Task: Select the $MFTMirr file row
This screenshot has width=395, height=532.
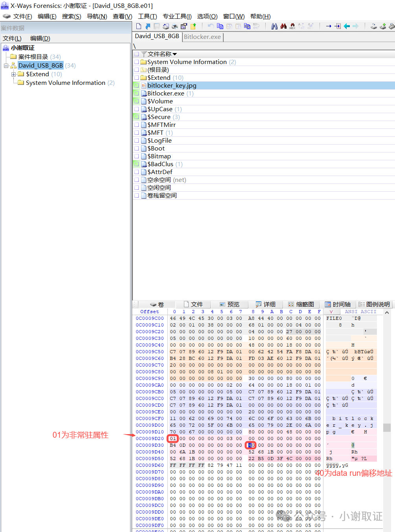Action: [264, 125]
